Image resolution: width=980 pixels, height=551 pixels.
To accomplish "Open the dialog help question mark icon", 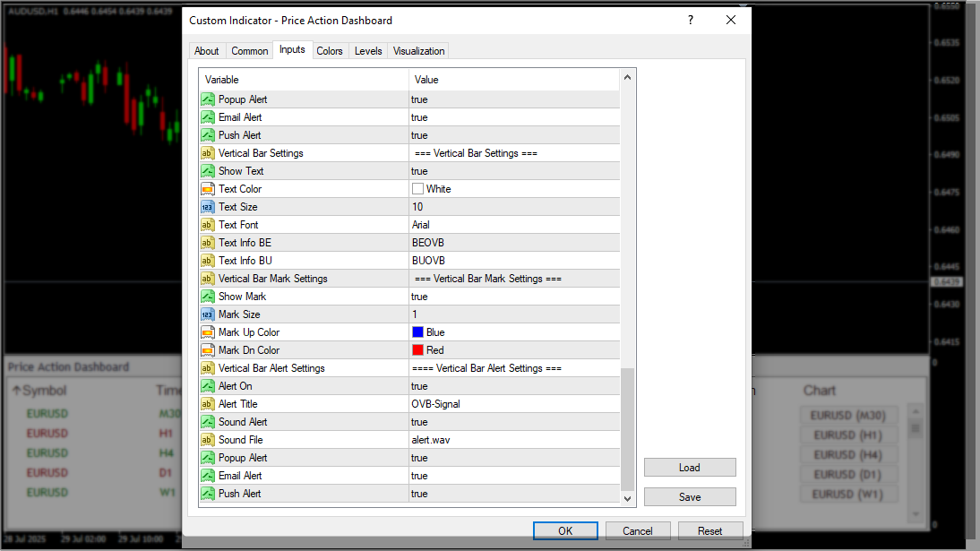I will click(690, 20).
